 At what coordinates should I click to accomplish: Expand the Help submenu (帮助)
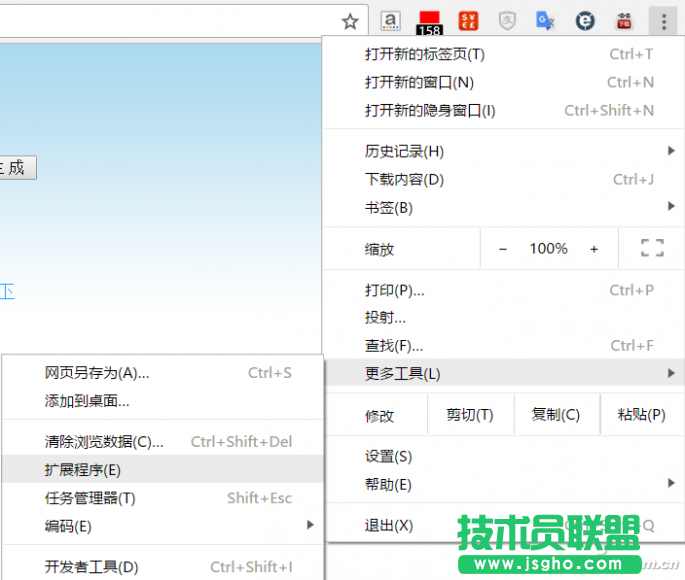tap(503, 484)
